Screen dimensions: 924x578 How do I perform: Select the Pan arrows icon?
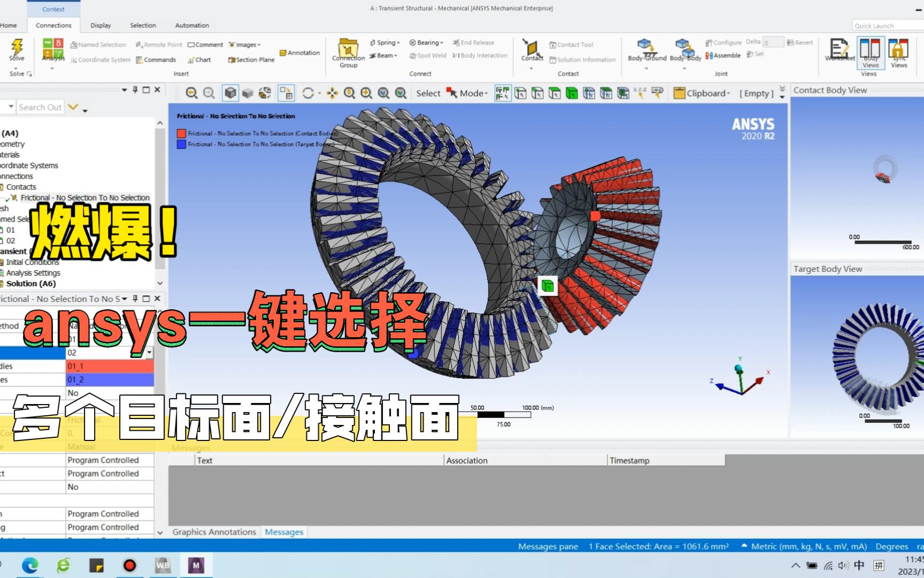click(x=332, y=93)
